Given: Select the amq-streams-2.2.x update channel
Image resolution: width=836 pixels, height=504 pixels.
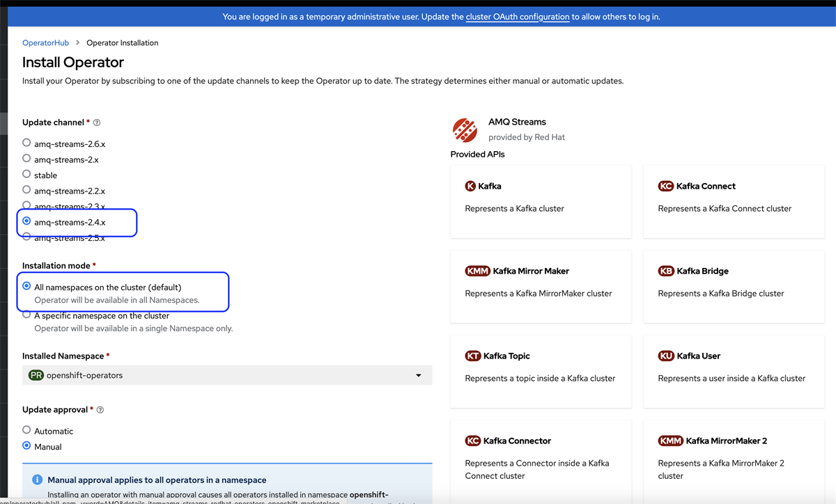Looking at the screenshot, I should tap(26, 189).
